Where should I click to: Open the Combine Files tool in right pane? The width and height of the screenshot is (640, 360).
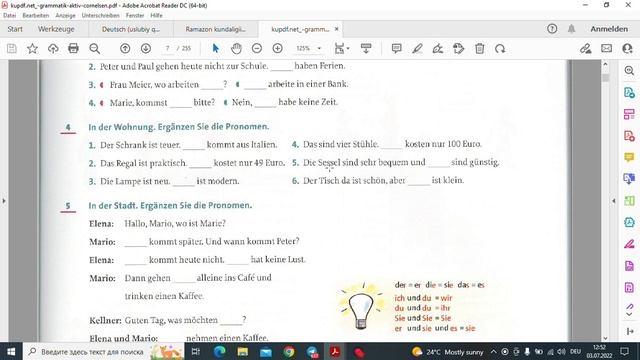pyautogui.click(x=629, y=179)
